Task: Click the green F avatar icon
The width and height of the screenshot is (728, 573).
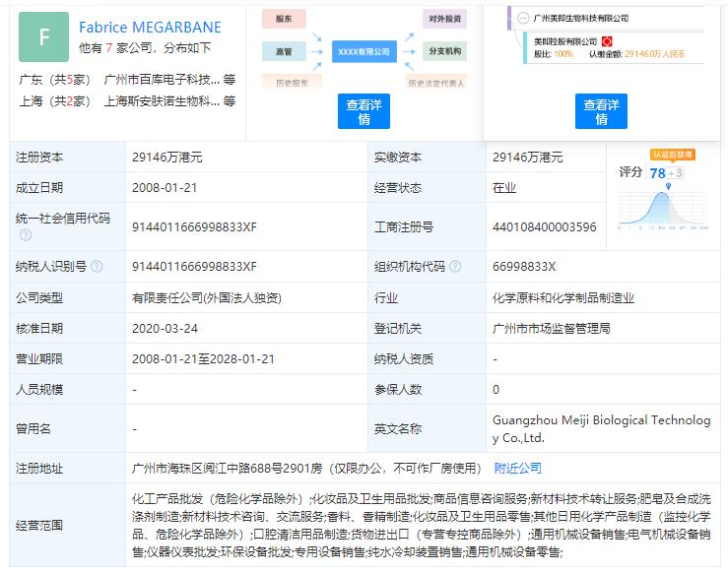Action: click(43, 36)
